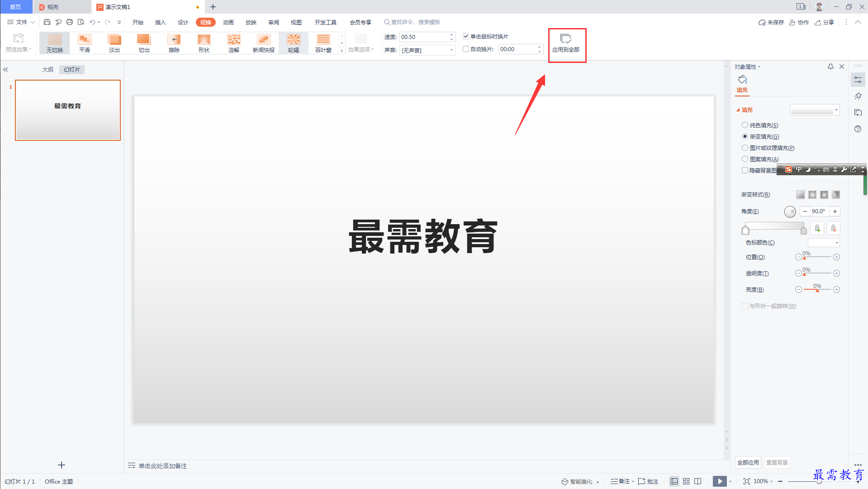868x489 pixels.
Task: Select the 擦除 transition effect
Action: pos(174,43)
